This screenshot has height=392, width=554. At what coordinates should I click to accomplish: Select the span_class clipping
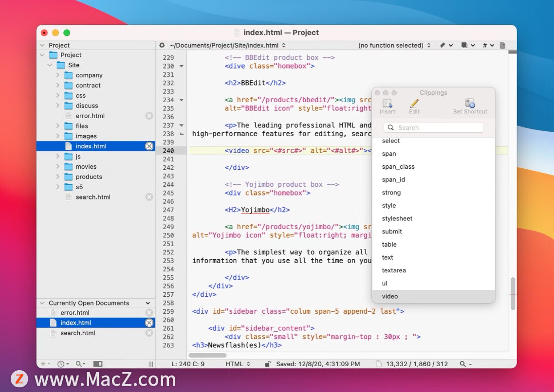434,166
